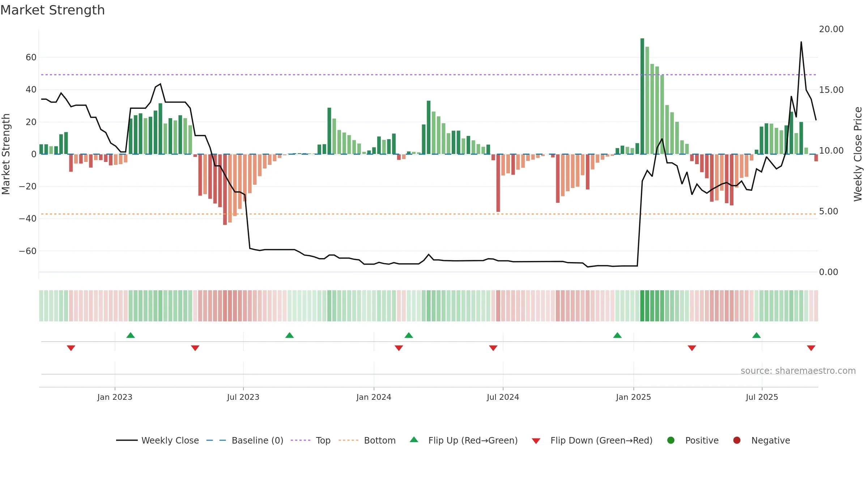Click the Jul 2025 x-axis label
The image size is (868, 488).
pos(762,397)
